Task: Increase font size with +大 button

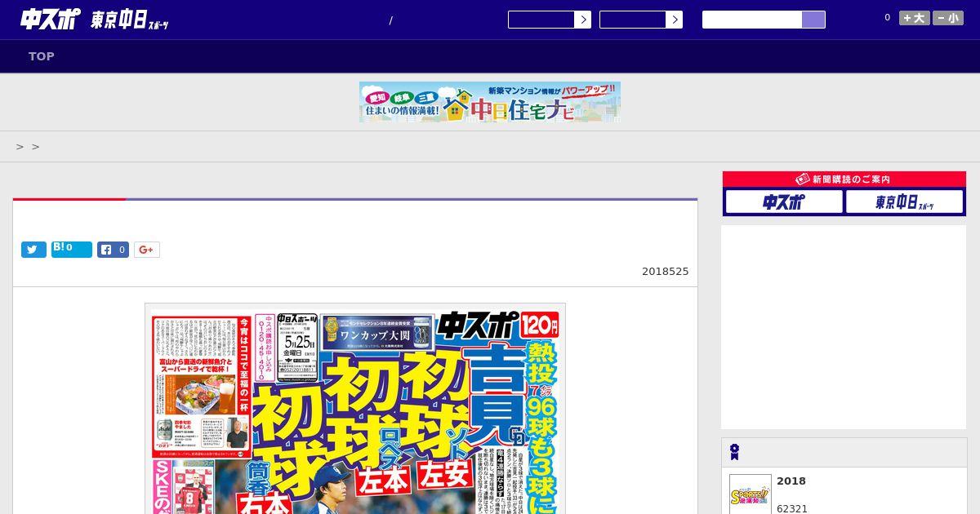Action: click(915, 18)
